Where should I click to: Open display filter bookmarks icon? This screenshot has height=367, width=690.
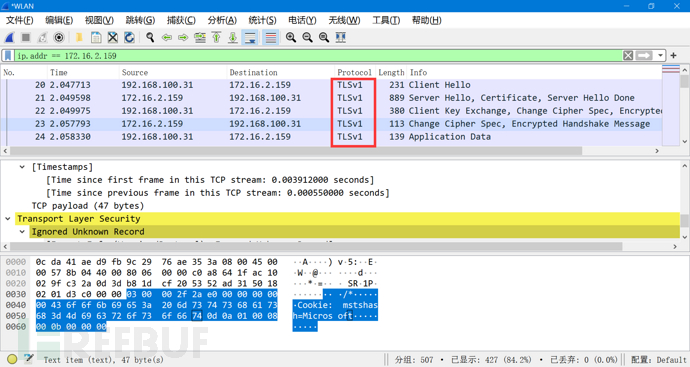[8, 55]
